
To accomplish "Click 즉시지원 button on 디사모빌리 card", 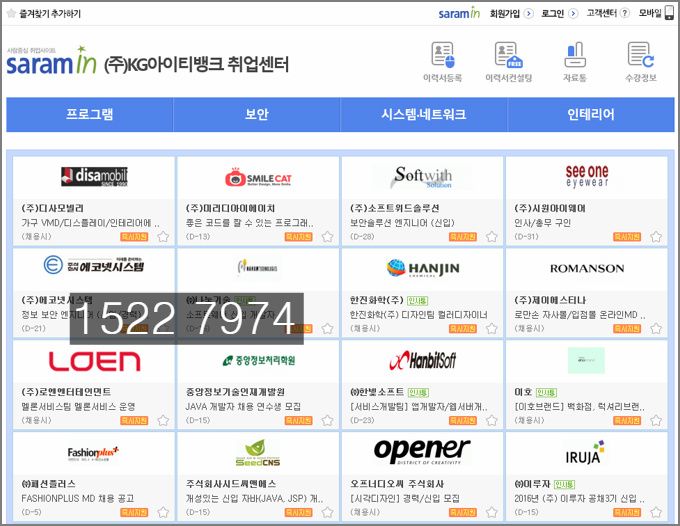I will 134,237.
